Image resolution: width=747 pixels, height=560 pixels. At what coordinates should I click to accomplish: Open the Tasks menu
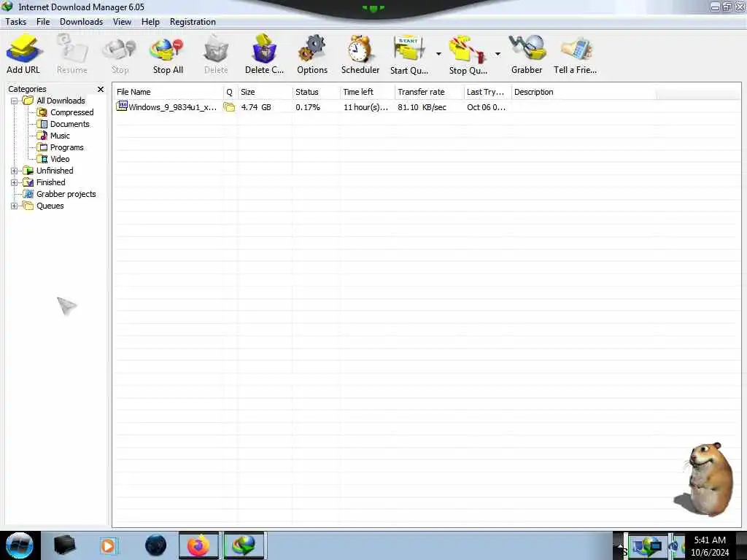(16, 22)
